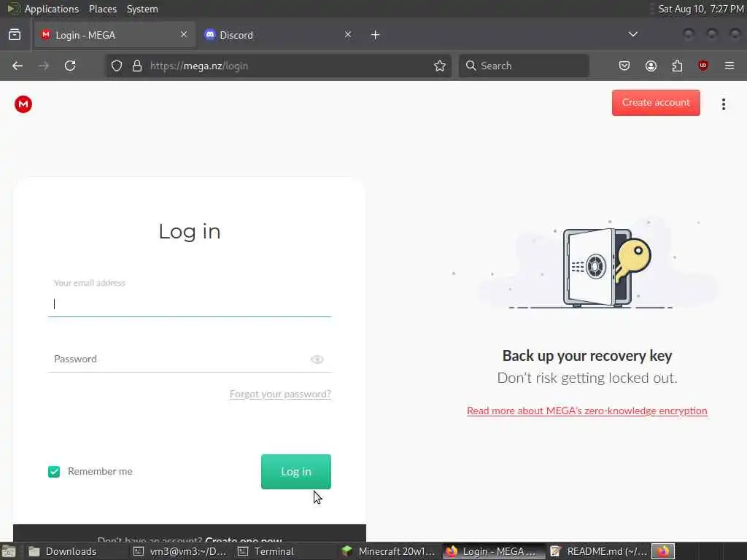Toggle password visibility eye icon
This screenshot has height=560, width=747.
[317, 359]
